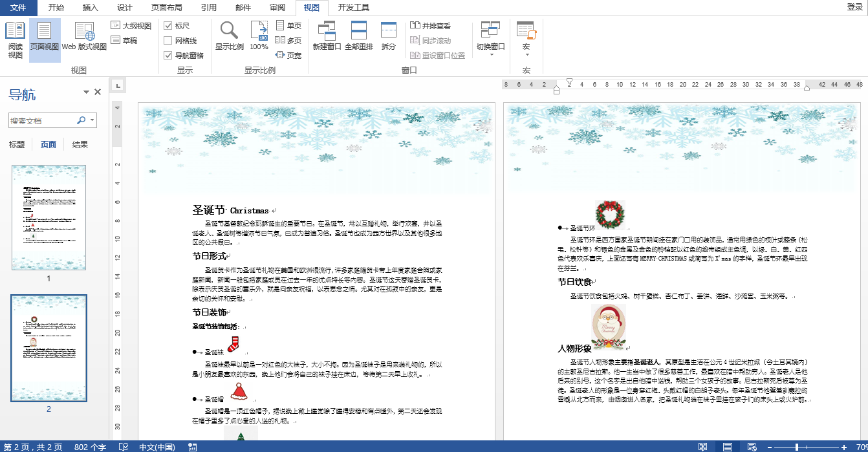
Task: Switch to Read Mode view (阅读视图)
Action: tap(15, 40)
